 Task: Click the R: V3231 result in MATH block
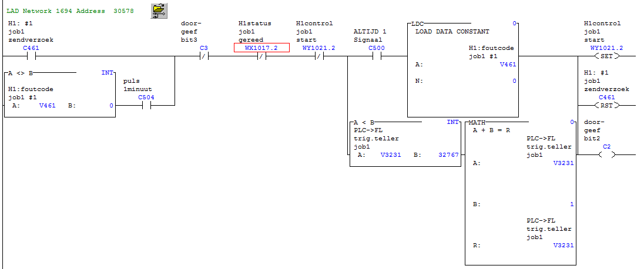coord(563,246)
